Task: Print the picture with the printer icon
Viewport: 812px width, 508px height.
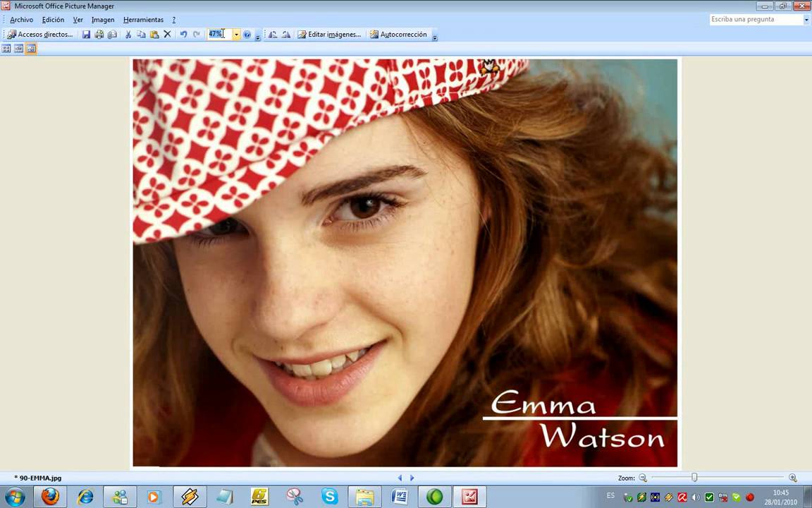Action: (x=99, y=34)
